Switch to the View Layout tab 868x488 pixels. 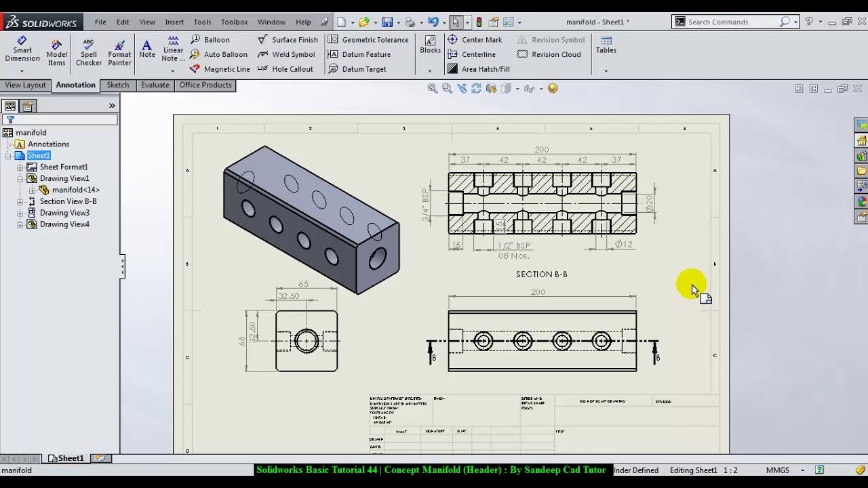pos(25,85)
